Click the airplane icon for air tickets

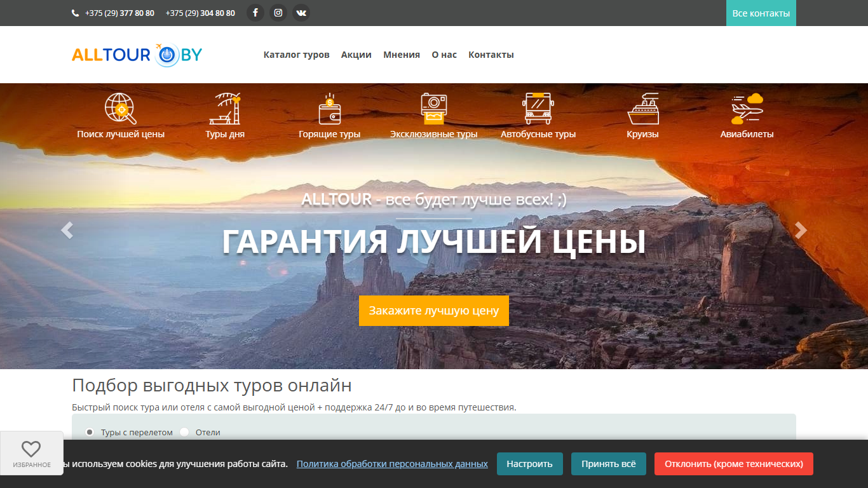[x=747, y=109]
